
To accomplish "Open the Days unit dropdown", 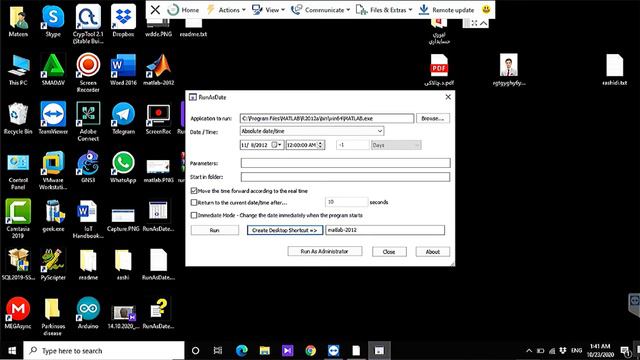I will 396,145.
